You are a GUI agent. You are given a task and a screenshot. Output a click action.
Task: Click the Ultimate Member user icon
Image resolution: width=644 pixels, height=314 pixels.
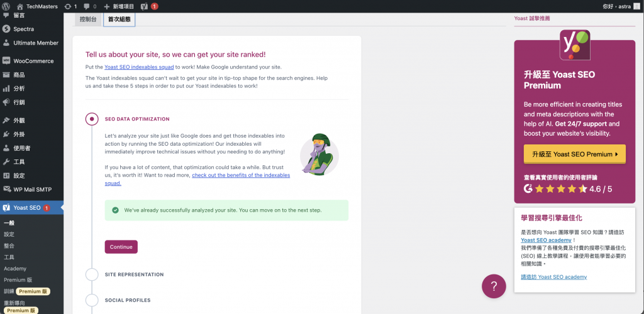6,43
